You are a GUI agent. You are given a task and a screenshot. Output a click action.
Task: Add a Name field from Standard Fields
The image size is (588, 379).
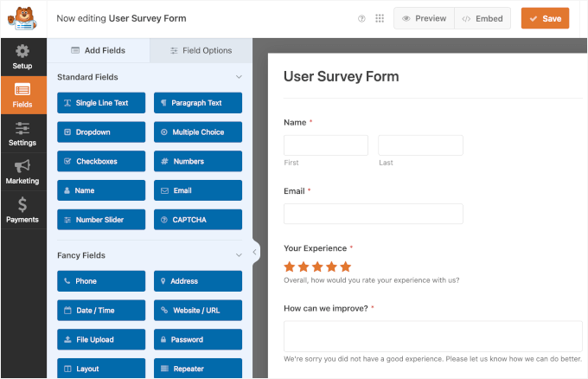(x=101, y=190)
